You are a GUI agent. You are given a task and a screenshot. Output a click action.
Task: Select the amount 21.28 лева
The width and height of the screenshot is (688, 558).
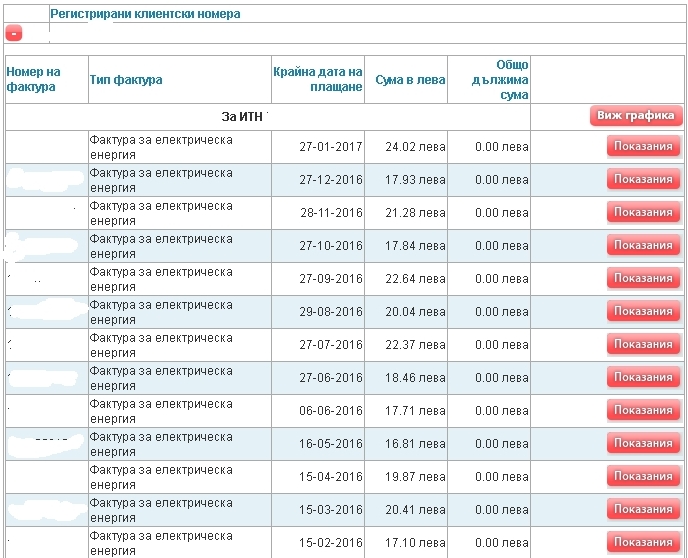tap(416, 213)
